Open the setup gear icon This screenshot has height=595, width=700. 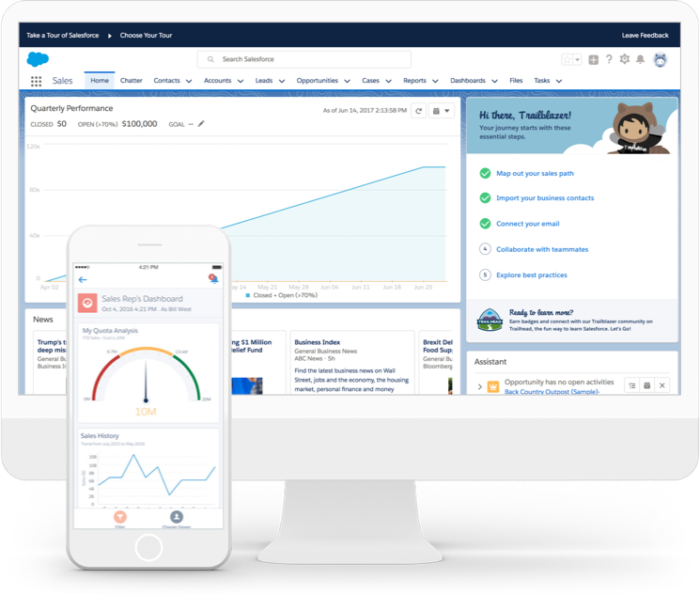coord(625,59)
